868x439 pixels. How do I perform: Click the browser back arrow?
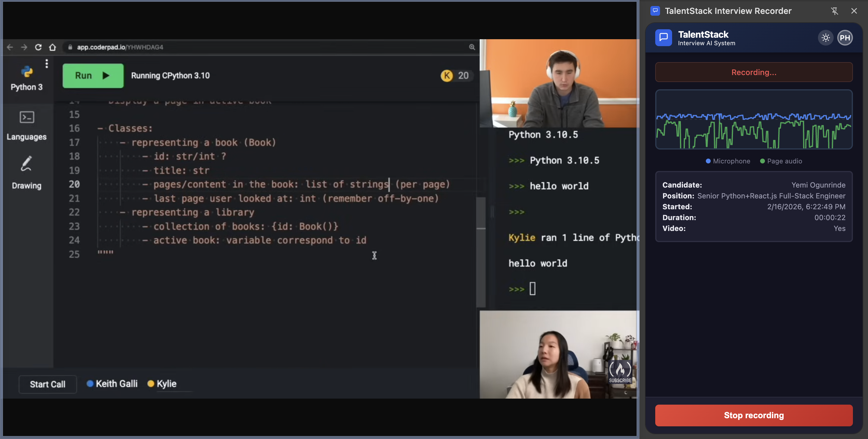click(10, 47)
